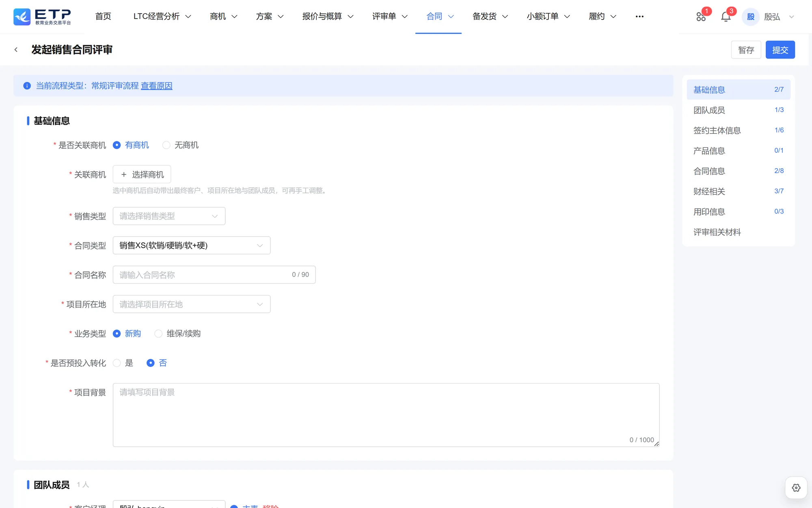The image size is (812, 508).
Task: Focus the 合同名称 input field
Action: [x=214, y=275]
